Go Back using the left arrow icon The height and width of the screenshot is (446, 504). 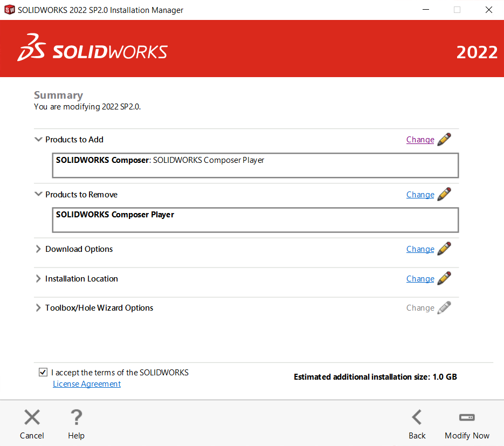(417, 417)
